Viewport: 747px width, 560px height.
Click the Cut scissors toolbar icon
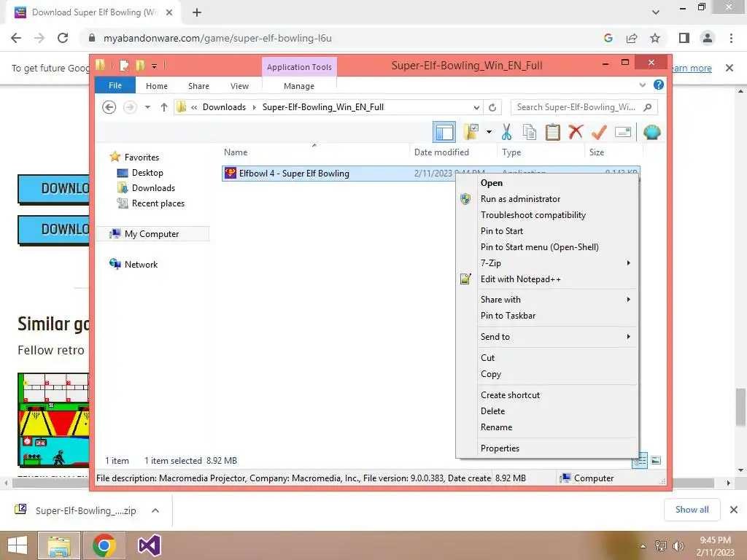tap(506, 132)
